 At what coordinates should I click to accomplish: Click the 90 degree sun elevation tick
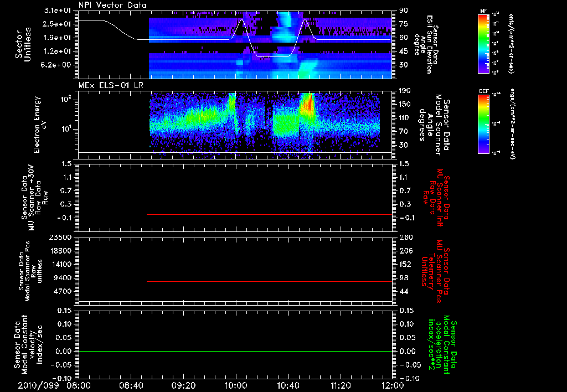pyautogui.click(x=403, y=11)
